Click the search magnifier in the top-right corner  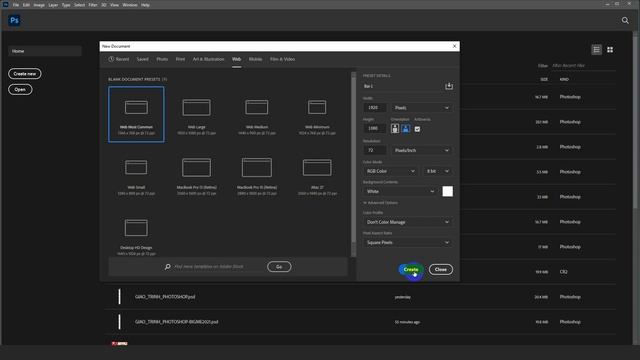click(x=625, y=20)
